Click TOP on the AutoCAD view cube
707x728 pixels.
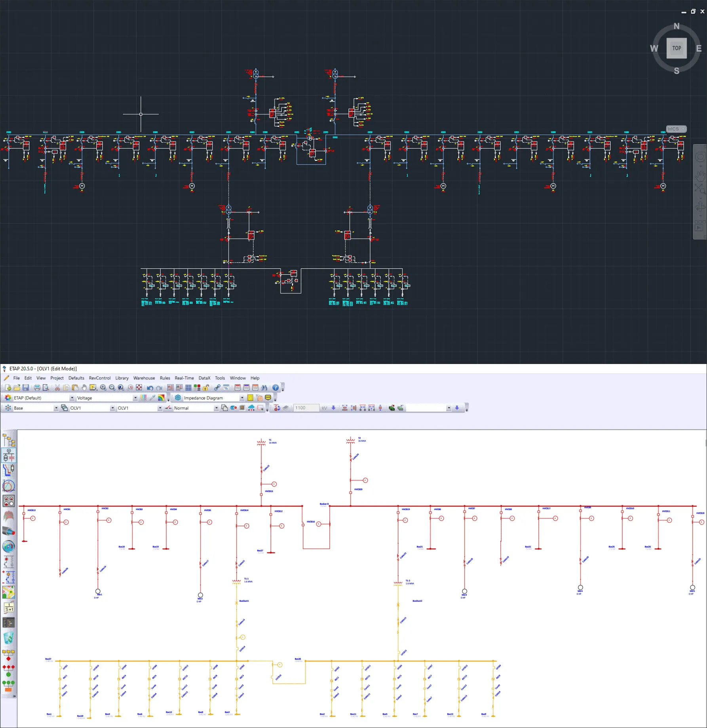[x=676, y=48]
